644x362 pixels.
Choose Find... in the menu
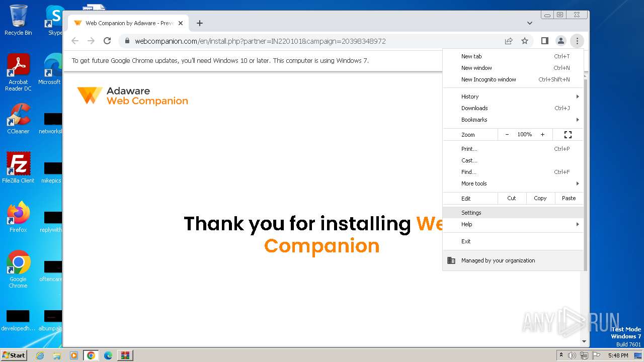coord(513,172)
